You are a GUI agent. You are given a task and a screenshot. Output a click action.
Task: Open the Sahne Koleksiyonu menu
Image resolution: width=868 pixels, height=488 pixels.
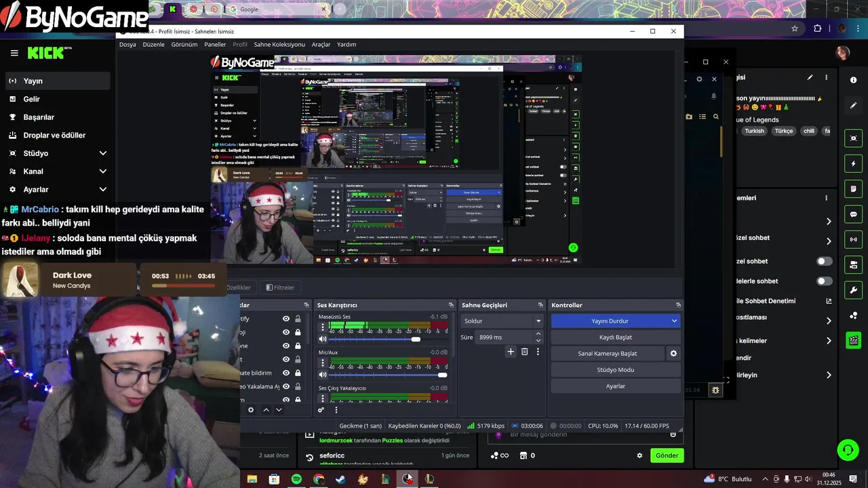pos(279,44)
